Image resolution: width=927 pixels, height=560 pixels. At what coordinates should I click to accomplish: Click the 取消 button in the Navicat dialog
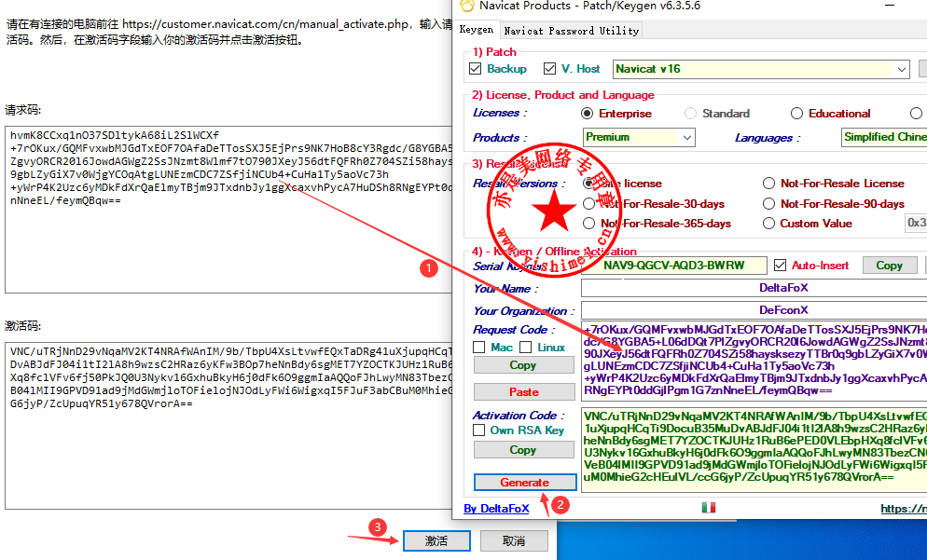click(x=514, y=540)
